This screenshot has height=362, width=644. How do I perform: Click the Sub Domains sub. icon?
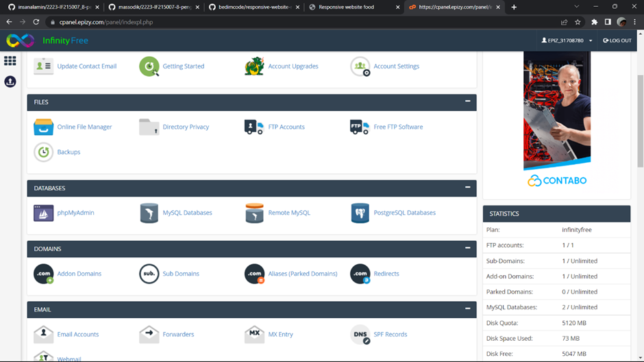tap(149, 274)
